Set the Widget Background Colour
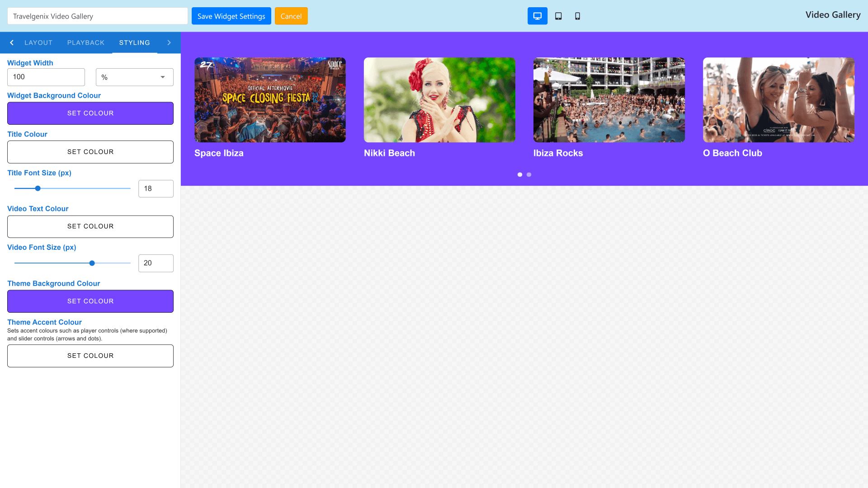This screenshot has width=868, height=488. (90, 113)
